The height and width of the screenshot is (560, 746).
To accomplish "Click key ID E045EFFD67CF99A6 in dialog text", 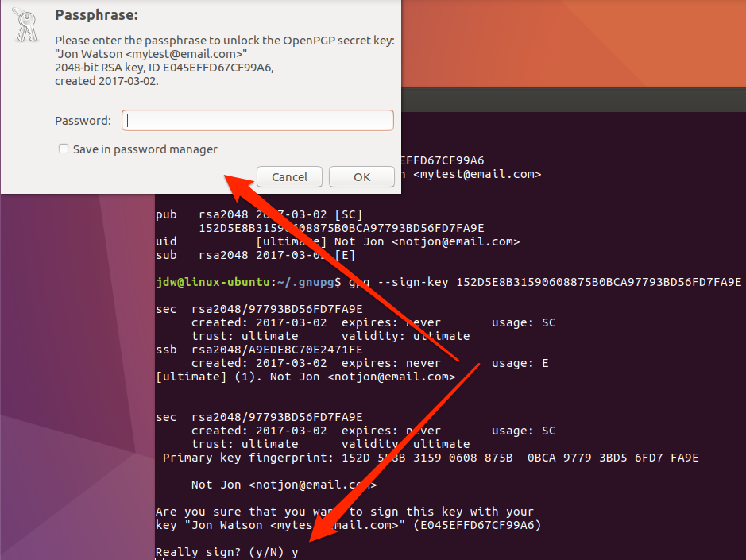I will (x=218, y=68).
